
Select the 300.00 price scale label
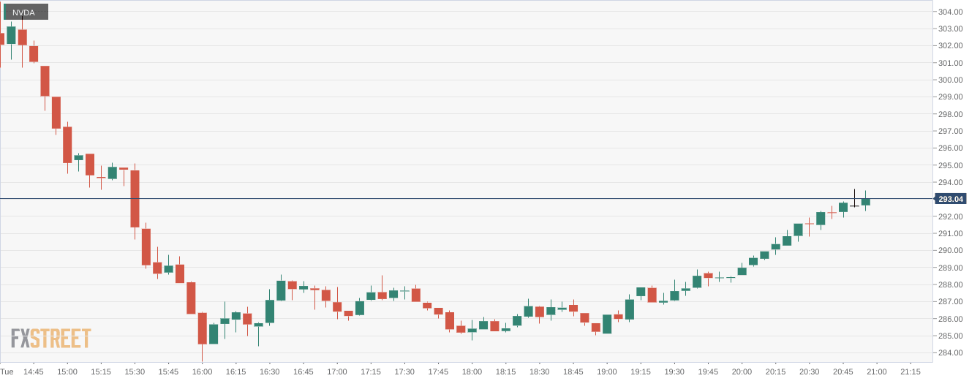[x=950, y=80]
